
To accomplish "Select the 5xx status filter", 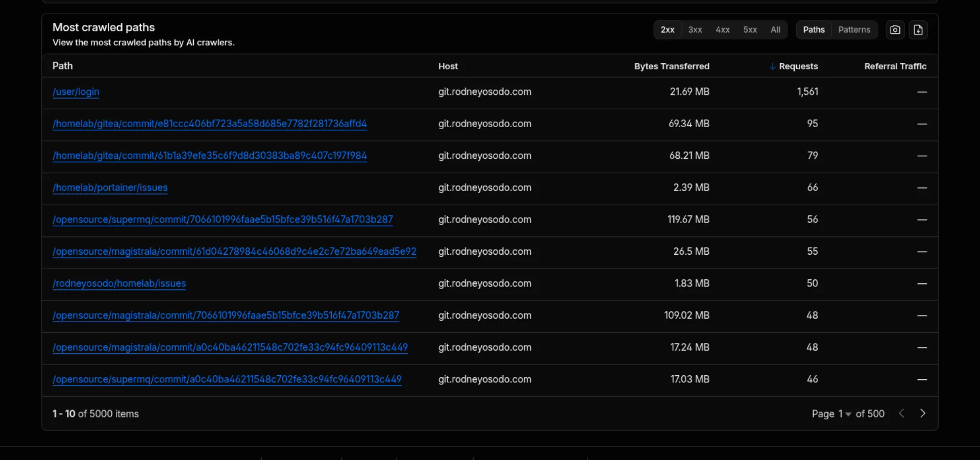I will tap(750, 30).
